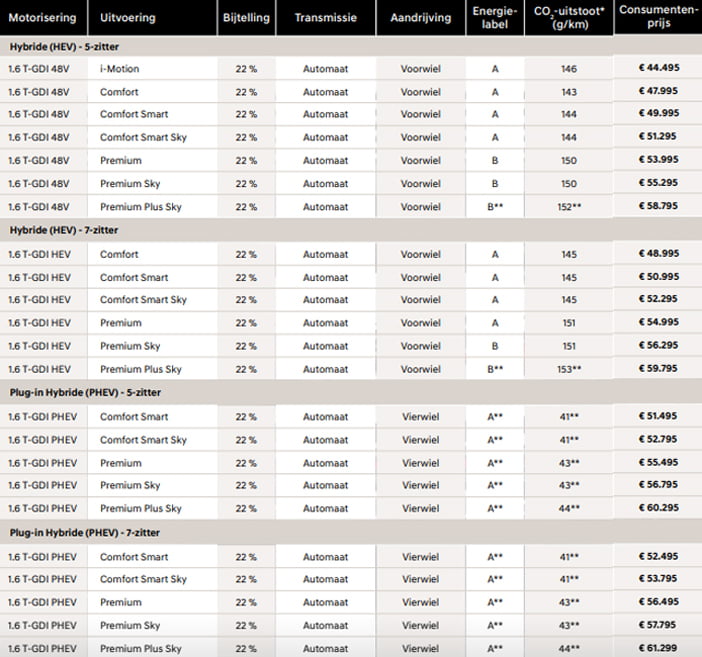Click the price € 59.795

point(658,369)
